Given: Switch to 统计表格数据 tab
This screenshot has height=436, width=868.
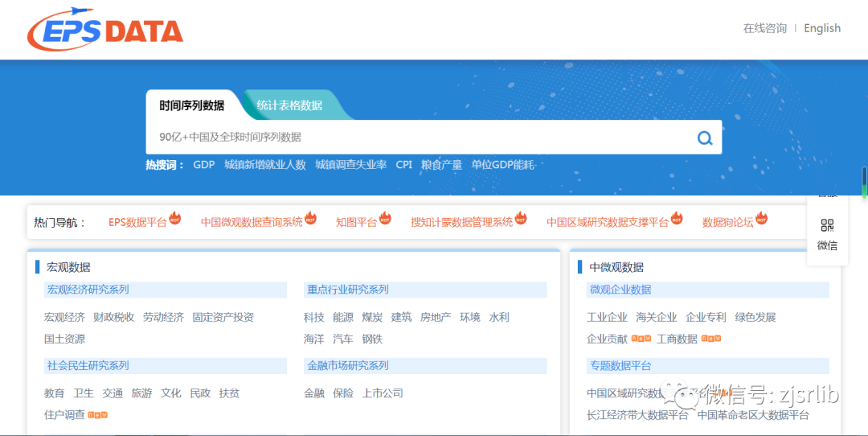Looking at the screenshot, I should tap(289, 105).
